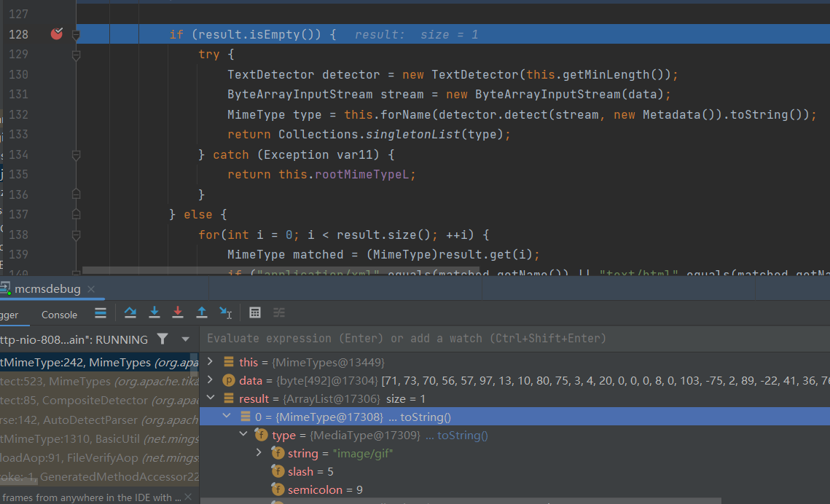Screen dimensions: 830x504
Task: Select frame getMimeType:242, MimeTypes
Action: (100, 362)
